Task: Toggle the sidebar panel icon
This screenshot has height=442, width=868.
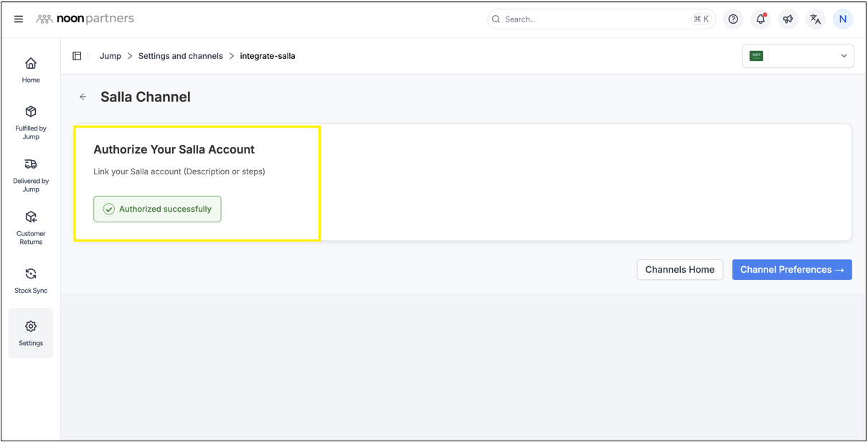Action: 77,56
